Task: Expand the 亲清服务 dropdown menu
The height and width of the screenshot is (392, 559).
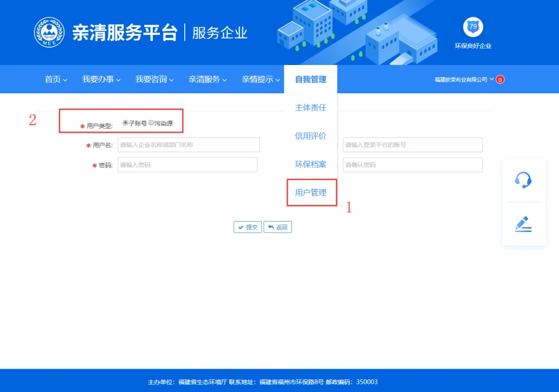Action: tap(208, 79)
